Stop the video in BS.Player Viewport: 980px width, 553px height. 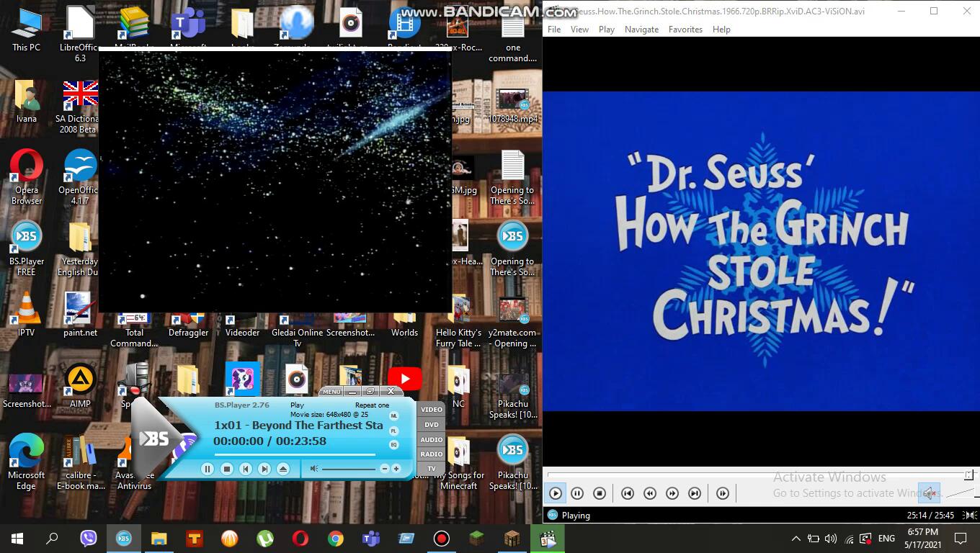227,469
